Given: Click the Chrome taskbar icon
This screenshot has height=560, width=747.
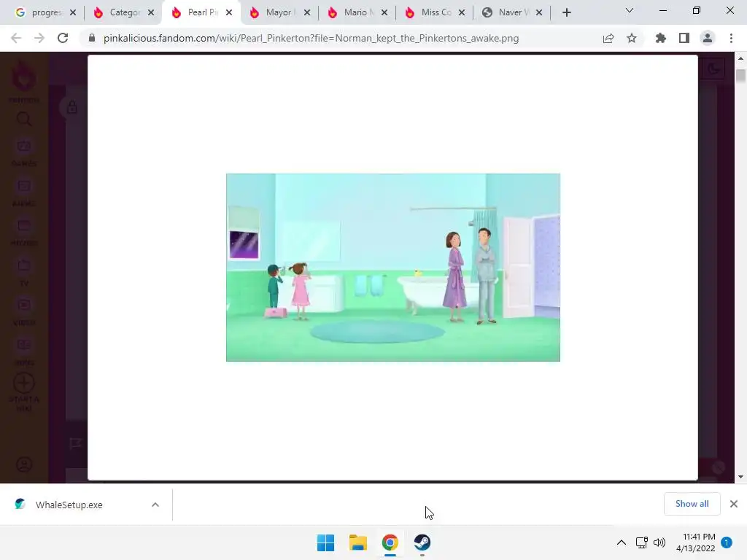Looking at the screenshot, I should click(x=390, y=542).
